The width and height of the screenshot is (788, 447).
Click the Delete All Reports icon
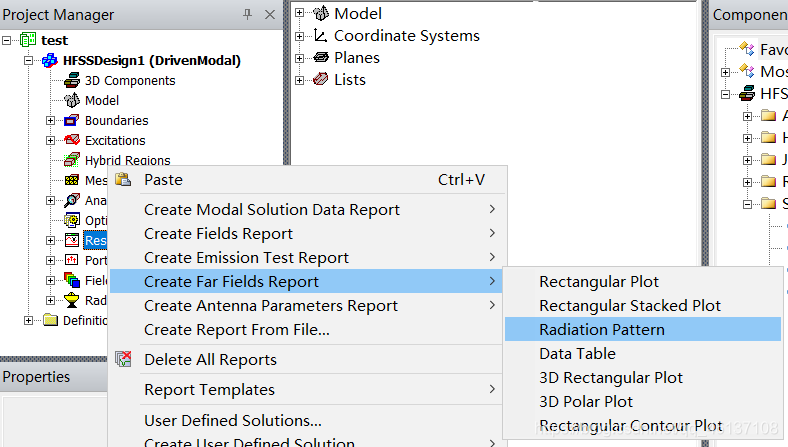[123, 359]
